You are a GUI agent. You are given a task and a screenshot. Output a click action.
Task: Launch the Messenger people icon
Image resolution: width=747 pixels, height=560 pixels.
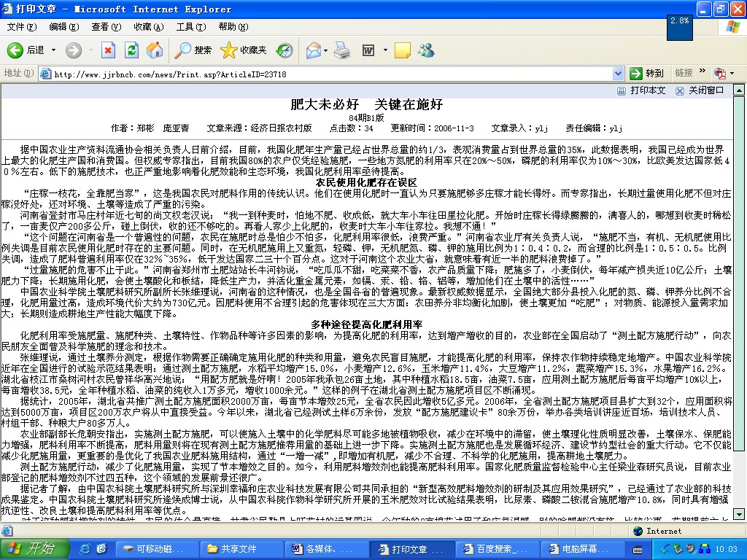[426, 50]
